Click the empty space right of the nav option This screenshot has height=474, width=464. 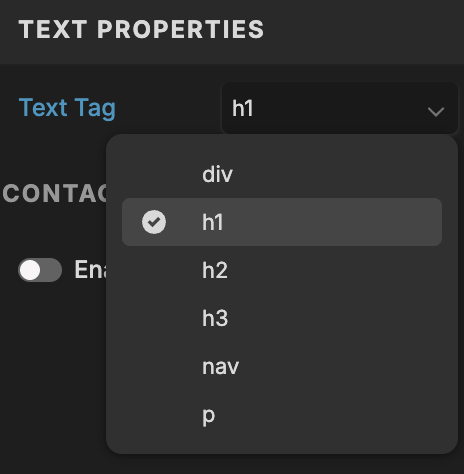pyautogui.click(x=340, y=366)
